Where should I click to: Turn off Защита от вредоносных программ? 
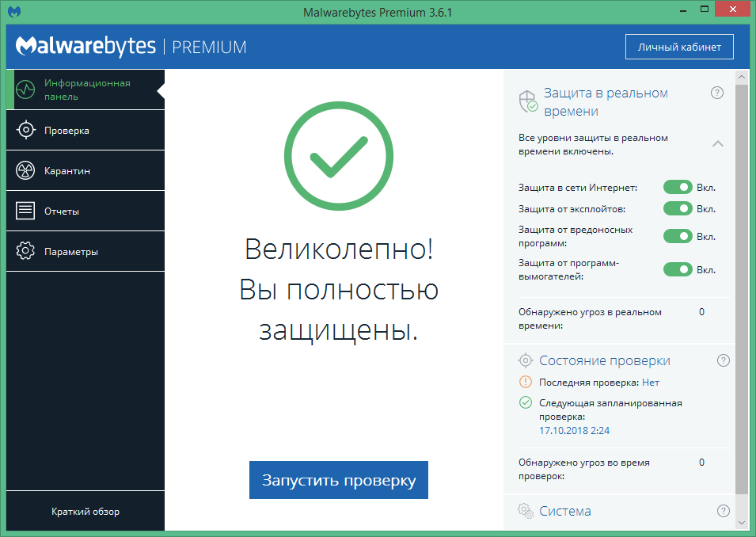678,236
